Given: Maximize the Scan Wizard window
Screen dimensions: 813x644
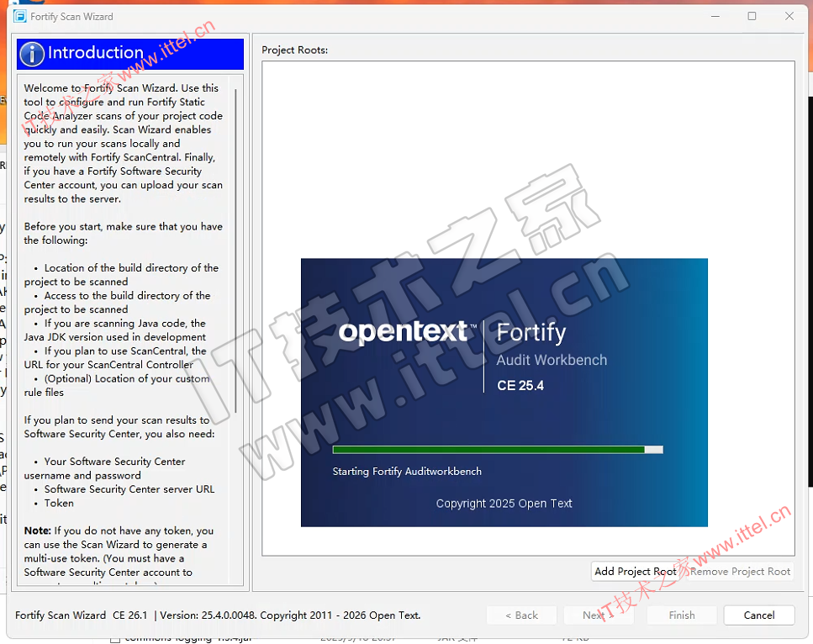Looking at the screenshot, I should click(752, 16).
